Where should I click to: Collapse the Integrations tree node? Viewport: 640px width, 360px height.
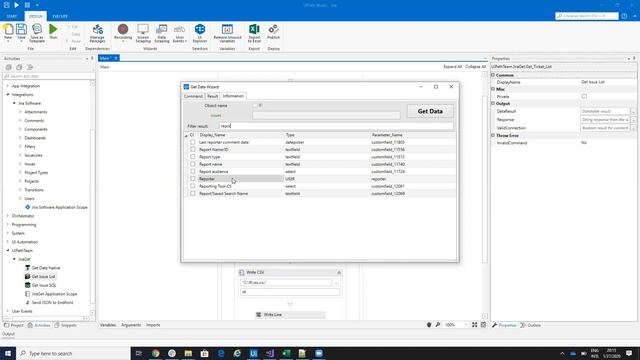(8, 95)
